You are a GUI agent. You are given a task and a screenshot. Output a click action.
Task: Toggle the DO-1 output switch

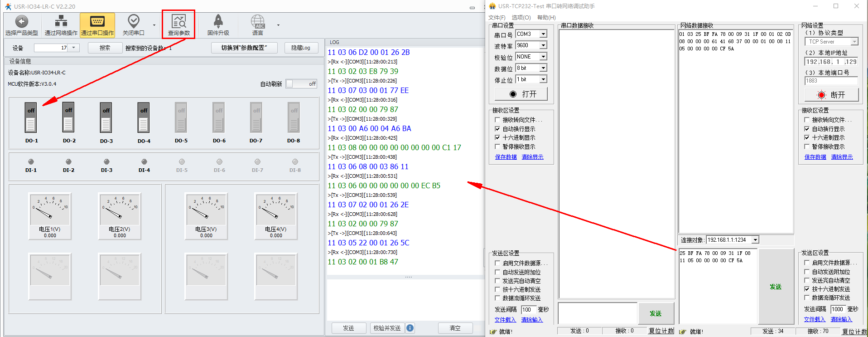[x=31, y=118]
